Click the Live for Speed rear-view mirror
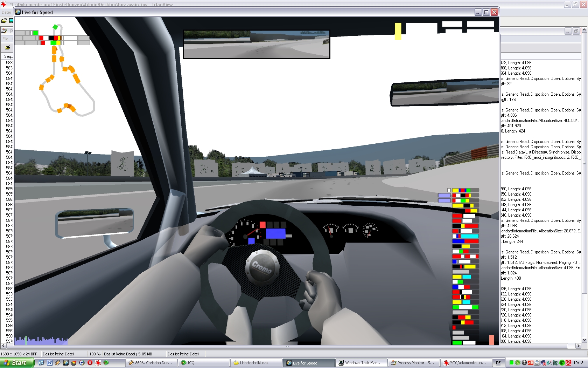 point(257,44)
